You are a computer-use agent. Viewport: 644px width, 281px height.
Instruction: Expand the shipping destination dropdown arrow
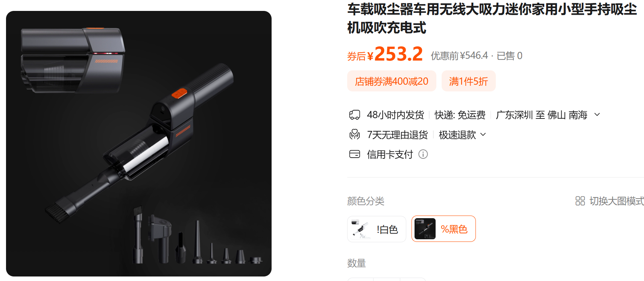click(597, 114)
